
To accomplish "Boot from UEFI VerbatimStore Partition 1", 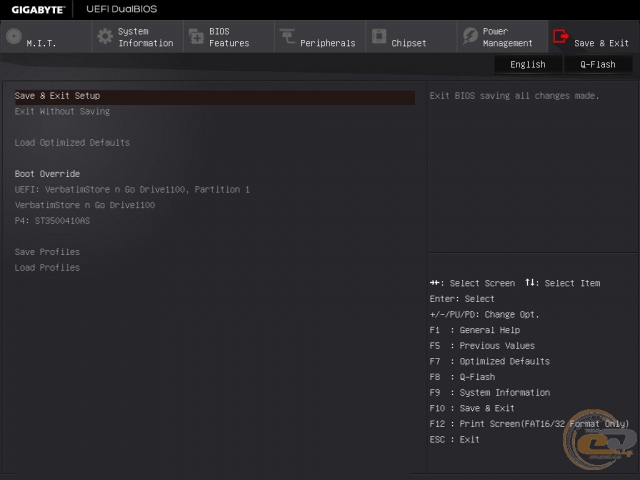I will coord(132,189).
